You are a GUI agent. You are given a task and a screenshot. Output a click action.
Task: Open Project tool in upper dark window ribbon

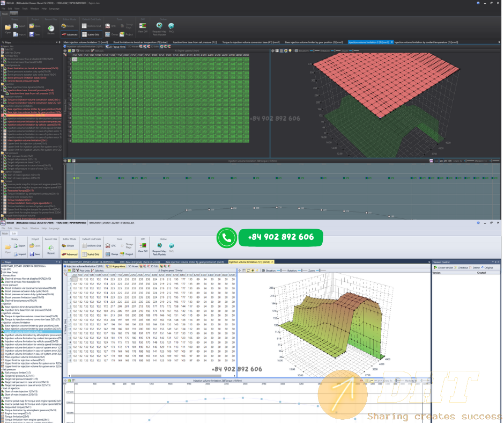click(127, 34)
